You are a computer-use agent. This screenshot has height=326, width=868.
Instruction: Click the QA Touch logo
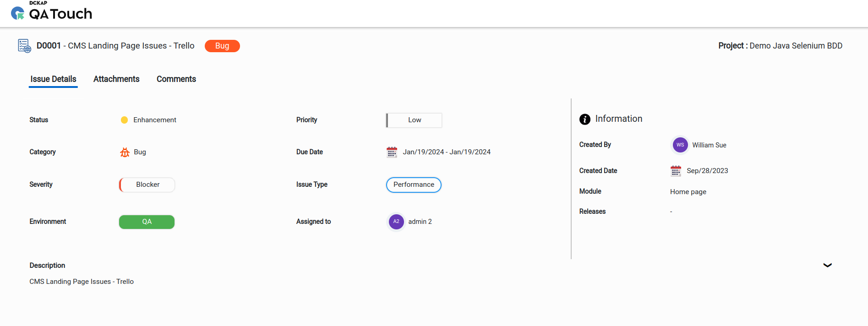pos(51,11)
